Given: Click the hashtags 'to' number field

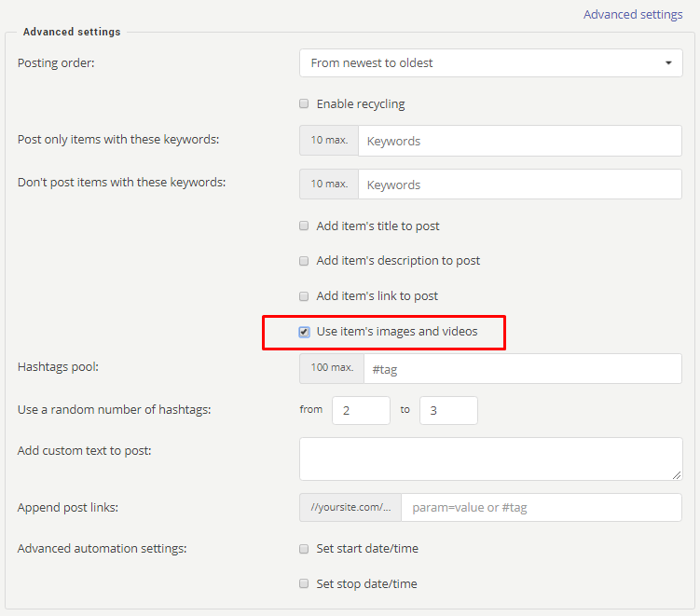Looking at the screenshot, I should (x=448, y=410).
